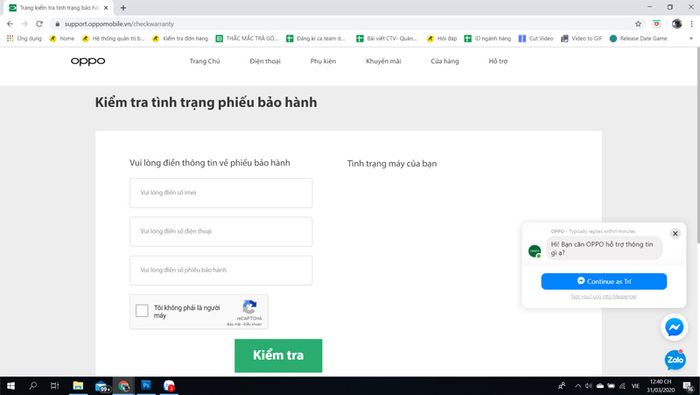The height and width of the screenshot is (395, 700).
Task: Go back with browser back arrow
Action: 10,24
